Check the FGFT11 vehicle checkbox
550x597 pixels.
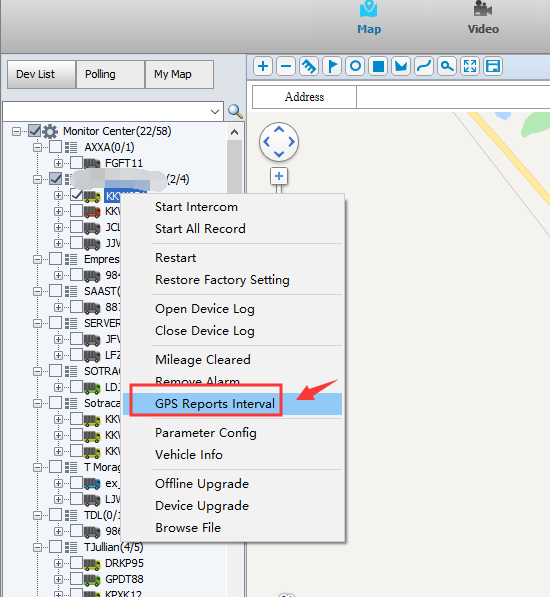click(77, 163)
